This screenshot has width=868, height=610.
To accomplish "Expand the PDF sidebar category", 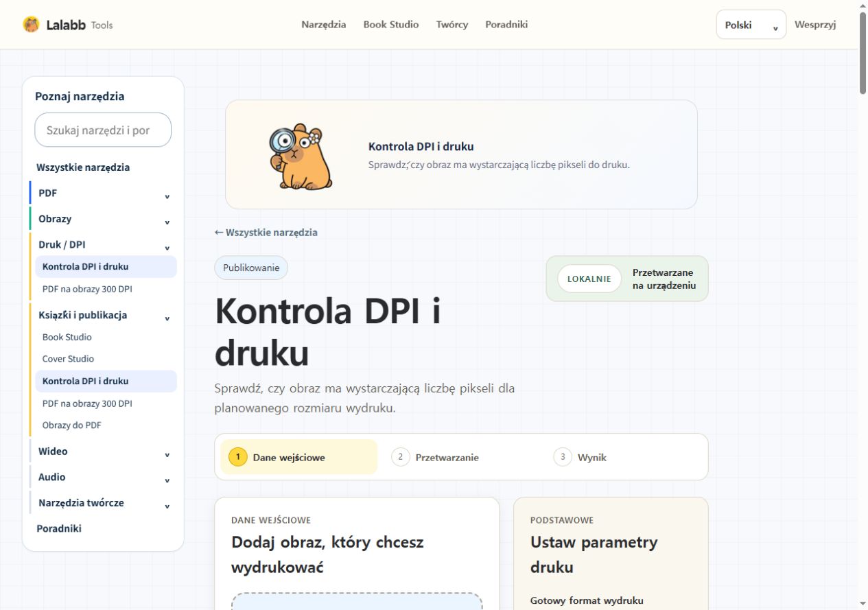I will (103, 193).
